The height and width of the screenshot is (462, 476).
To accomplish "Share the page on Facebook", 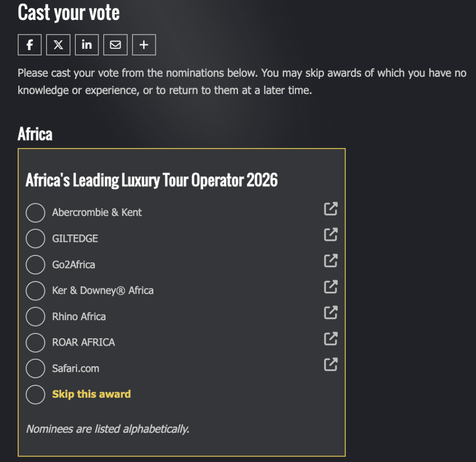I will click(x=30, y=45).
